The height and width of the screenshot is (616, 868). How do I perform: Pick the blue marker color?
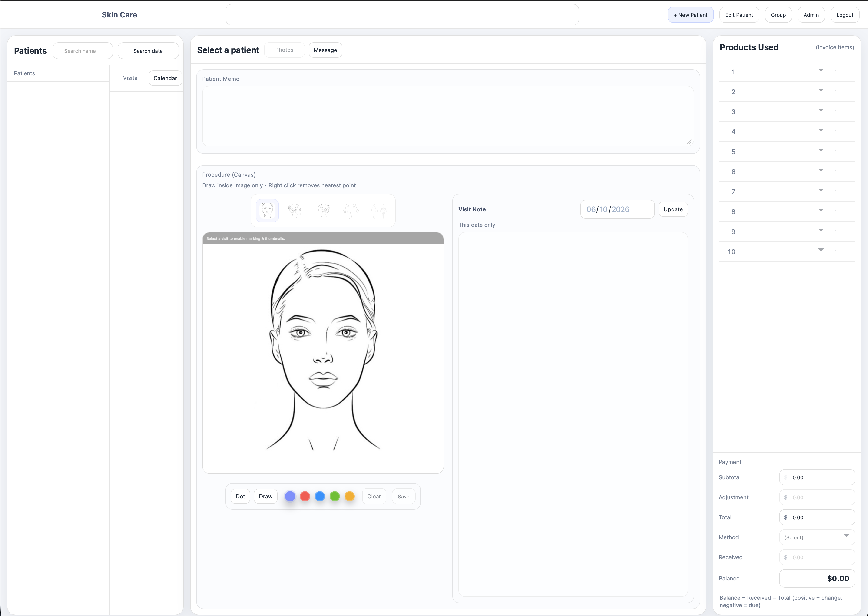320,496
